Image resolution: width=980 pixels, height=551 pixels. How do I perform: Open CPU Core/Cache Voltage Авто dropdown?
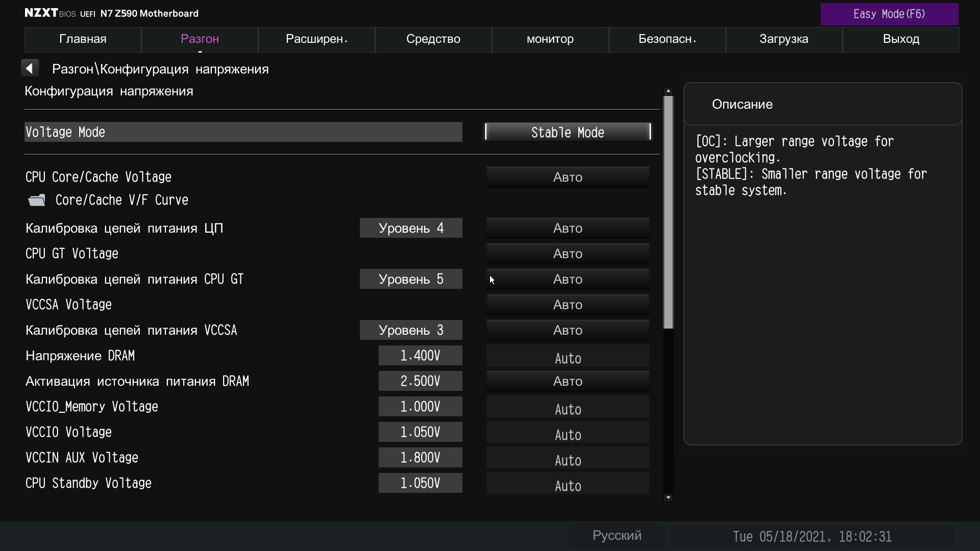point(568,177)
